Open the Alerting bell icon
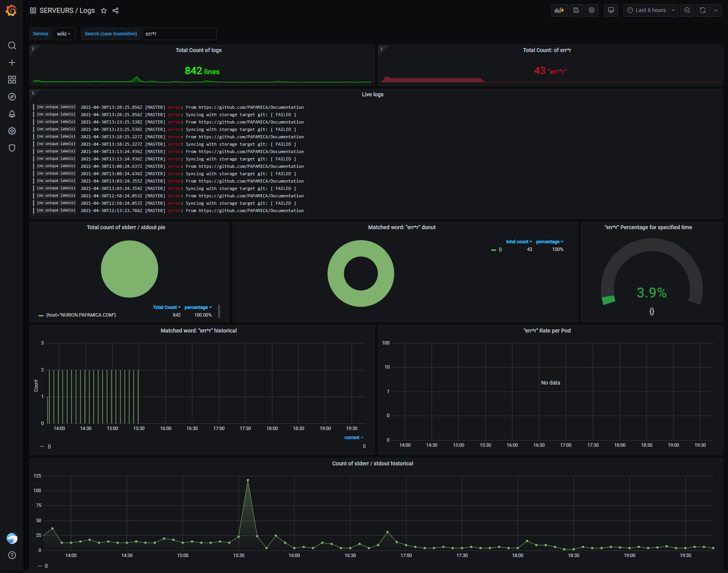The height and width of the screenshot is (573, 728). point(12,114)
